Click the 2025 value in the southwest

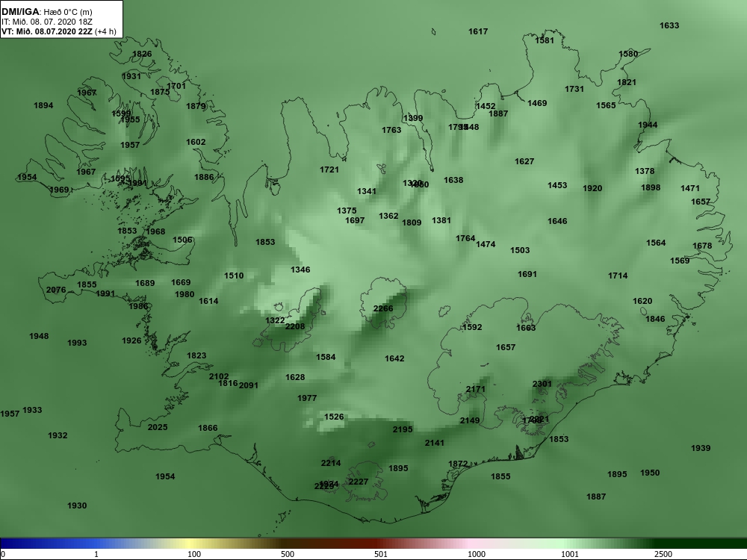tap(157, 427)
